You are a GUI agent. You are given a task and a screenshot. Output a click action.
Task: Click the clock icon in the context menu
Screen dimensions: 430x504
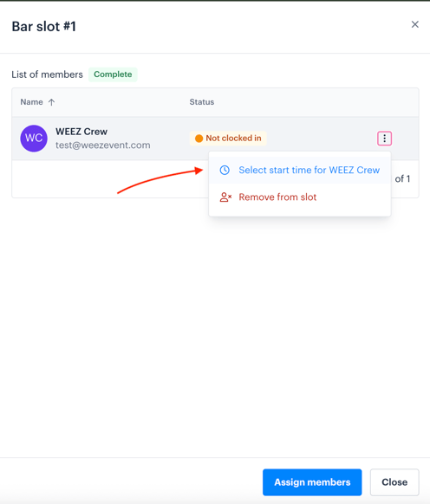[225, 170]
